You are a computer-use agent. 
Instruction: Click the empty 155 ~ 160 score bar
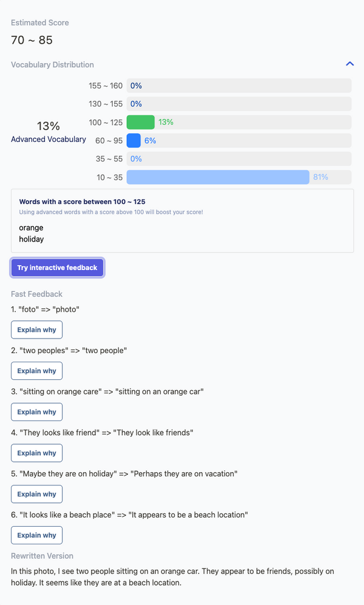coord(240,86)
